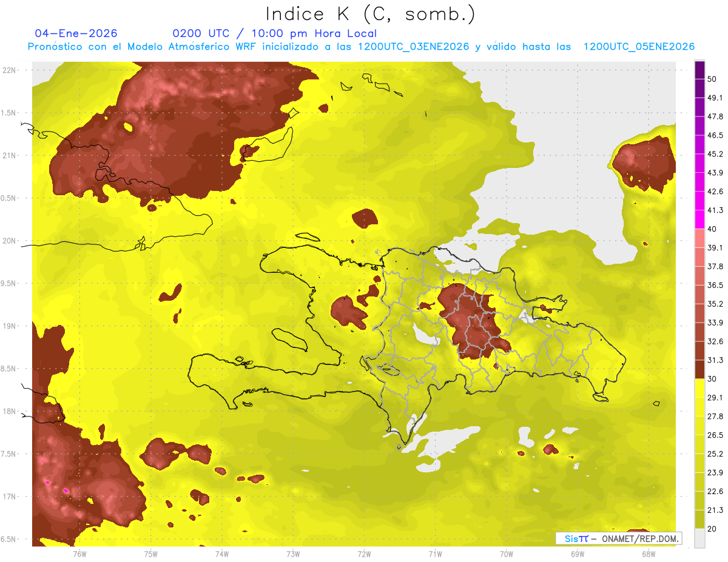728x562 pixels.
Task: Select the olive 20 legend color band
Action: pyautogui.click(x=699, y=519)
